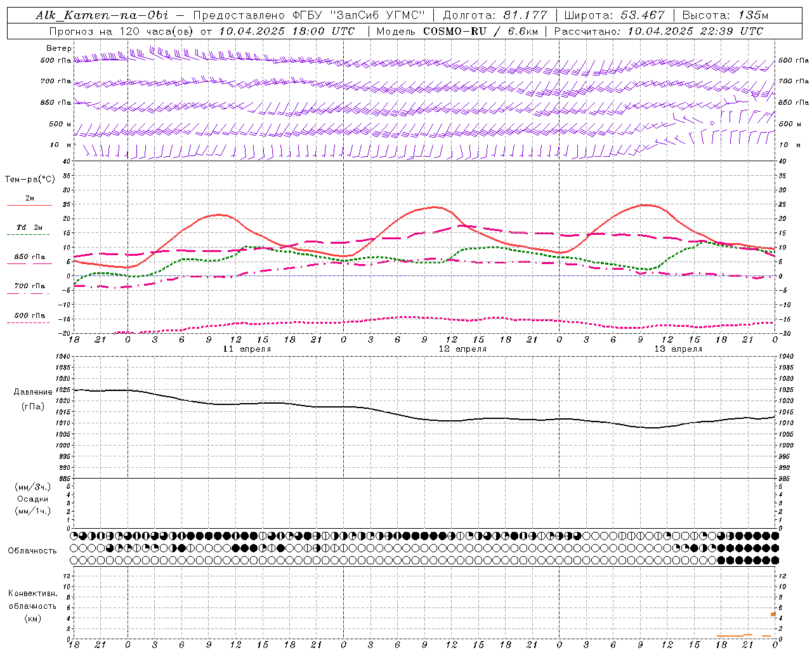Click the dashed line sample under Td 2м
Viewport: 812px width, 650px height.
(28, 235)
